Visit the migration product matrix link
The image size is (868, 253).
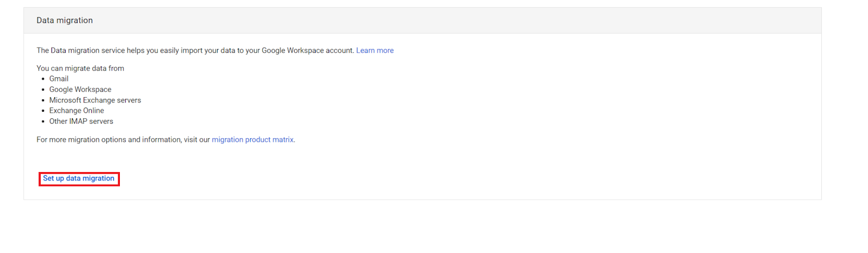point(253,140)
